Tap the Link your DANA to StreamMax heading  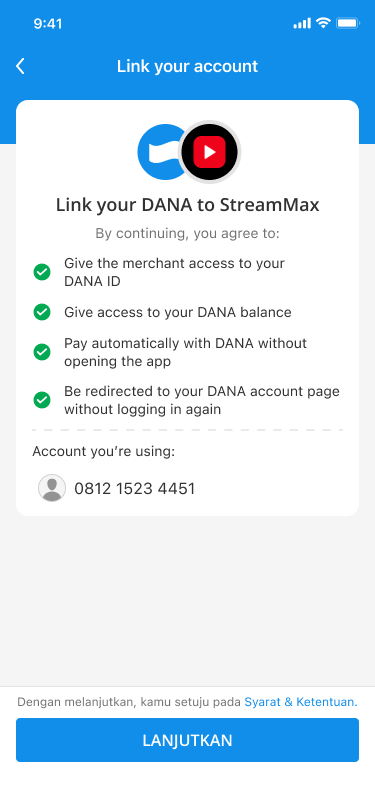(x=188, y=205)
